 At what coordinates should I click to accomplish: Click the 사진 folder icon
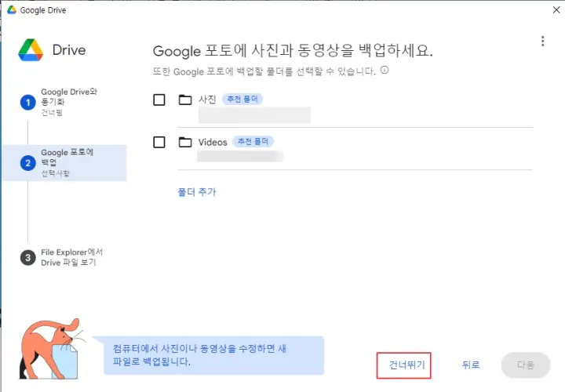185,100
